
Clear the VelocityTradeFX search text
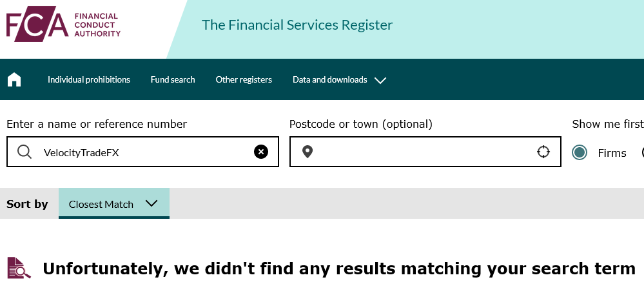tap(261, 152)
